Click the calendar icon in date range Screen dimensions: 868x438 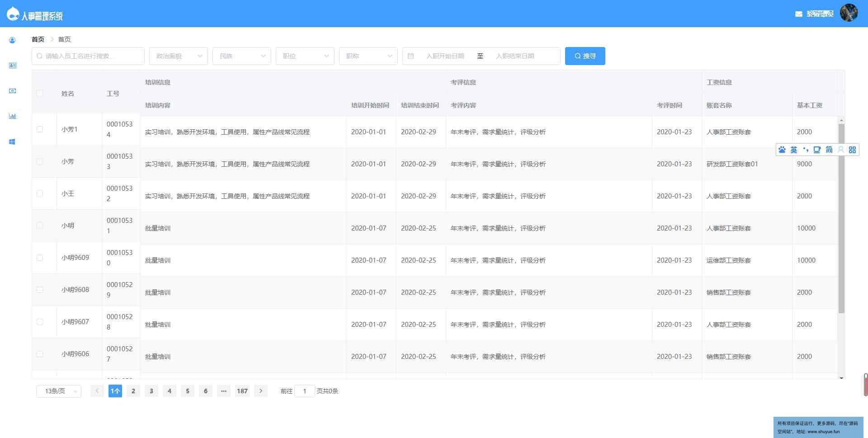click(x=410, y=56)
